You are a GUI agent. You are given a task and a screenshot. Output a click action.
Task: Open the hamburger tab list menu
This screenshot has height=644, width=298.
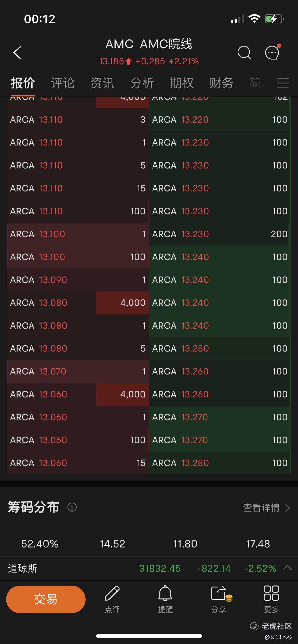[x=283, y=83]
